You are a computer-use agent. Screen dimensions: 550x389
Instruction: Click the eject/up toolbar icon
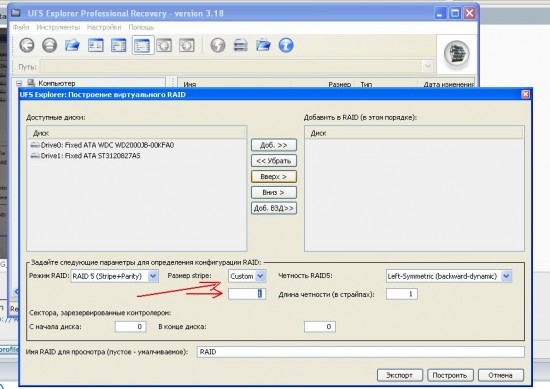pos(49,45)
